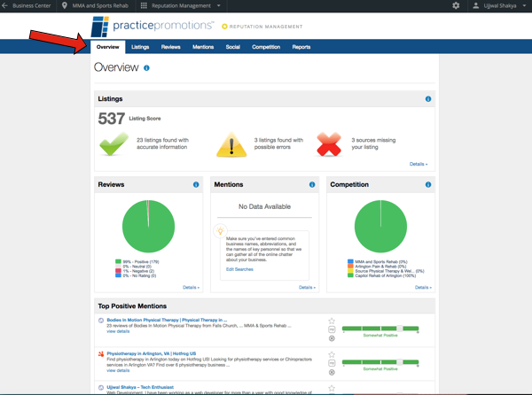Open the Mentions tab
The image size is (532, 395).
(x=203, y=47)
